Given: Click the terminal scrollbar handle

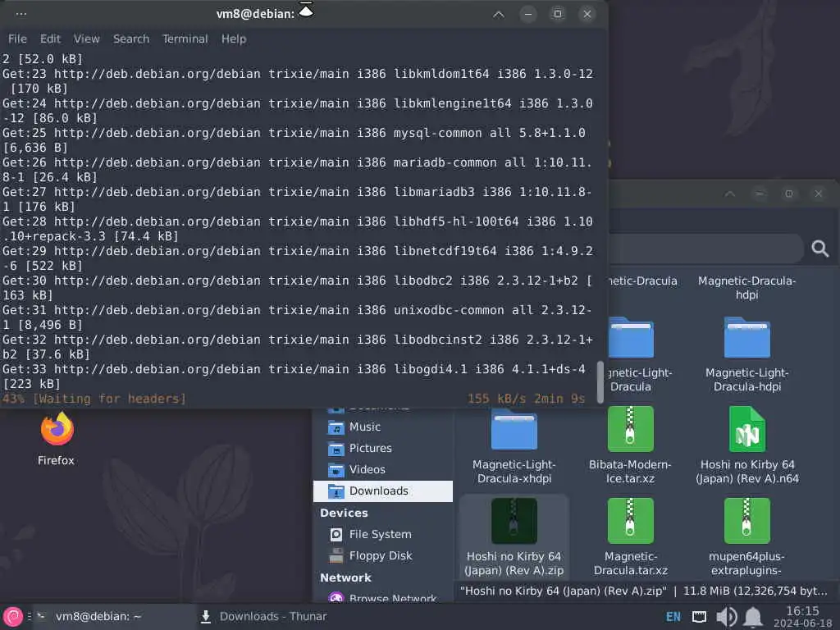Looking at the screenshot, I should tap(600, 382).
